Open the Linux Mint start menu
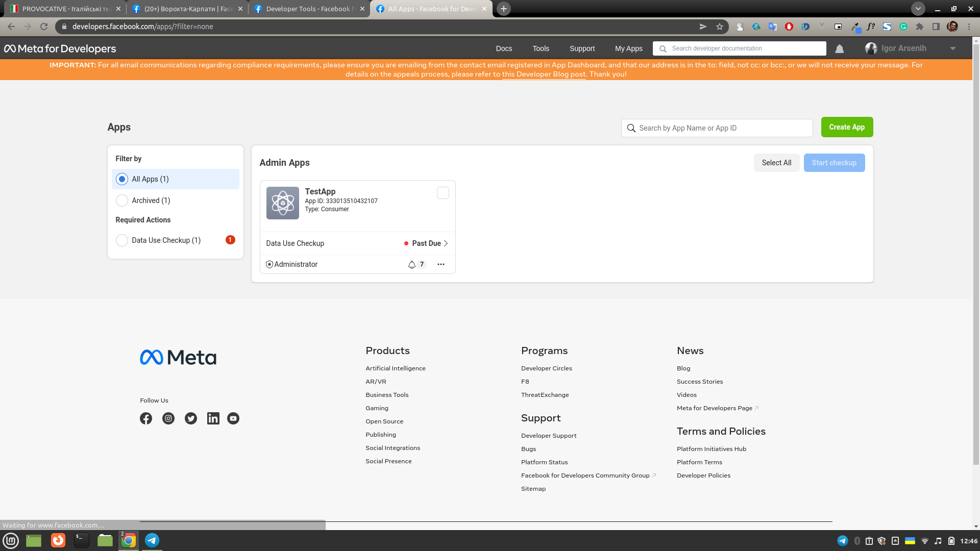 (x=11, y=540)
